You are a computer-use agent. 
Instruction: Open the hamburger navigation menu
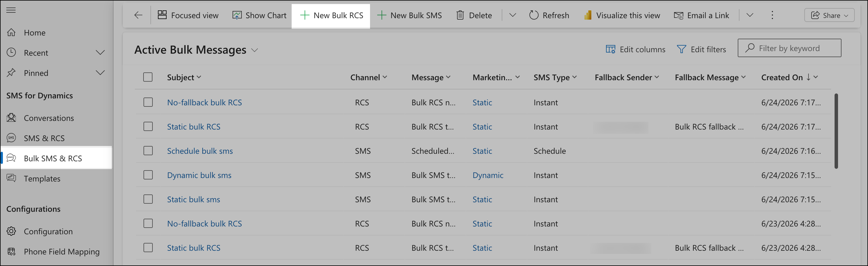[11, 10]
